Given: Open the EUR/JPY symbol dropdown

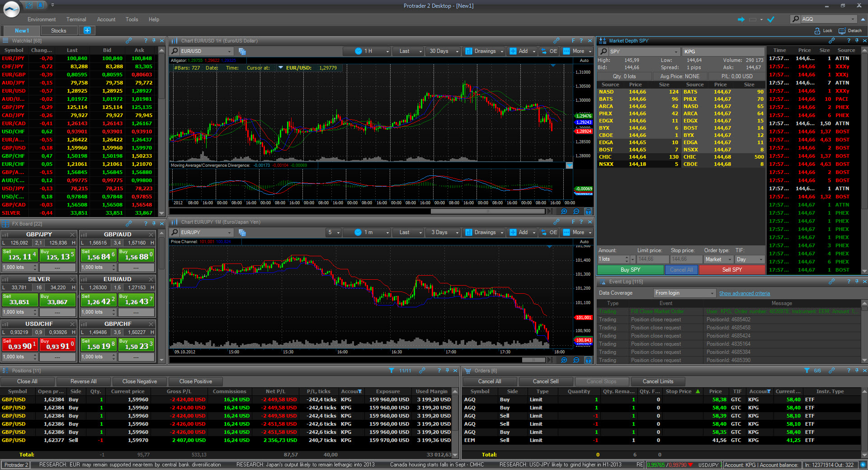Looking at the screenshot, I should tap(229, 232).
